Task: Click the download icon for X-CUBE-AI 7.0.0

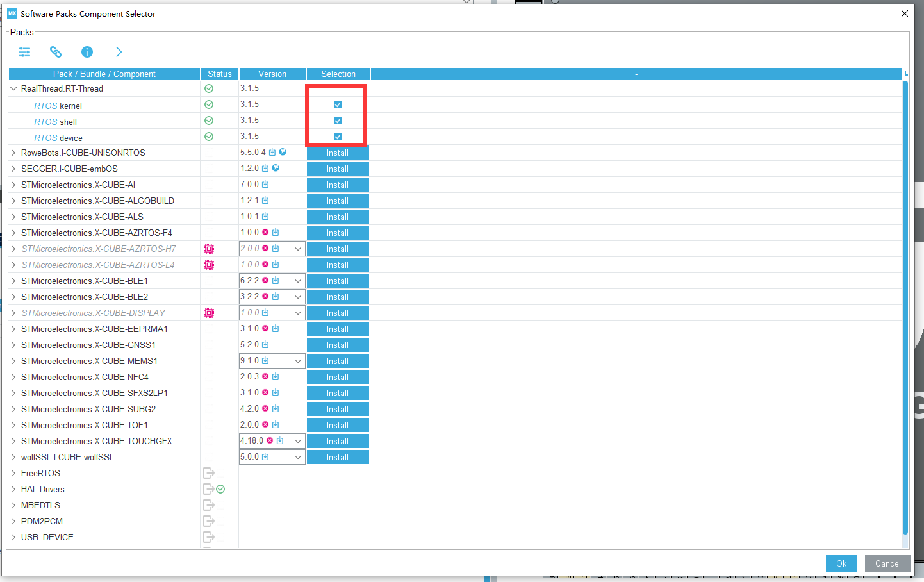Action: point(265,184)
